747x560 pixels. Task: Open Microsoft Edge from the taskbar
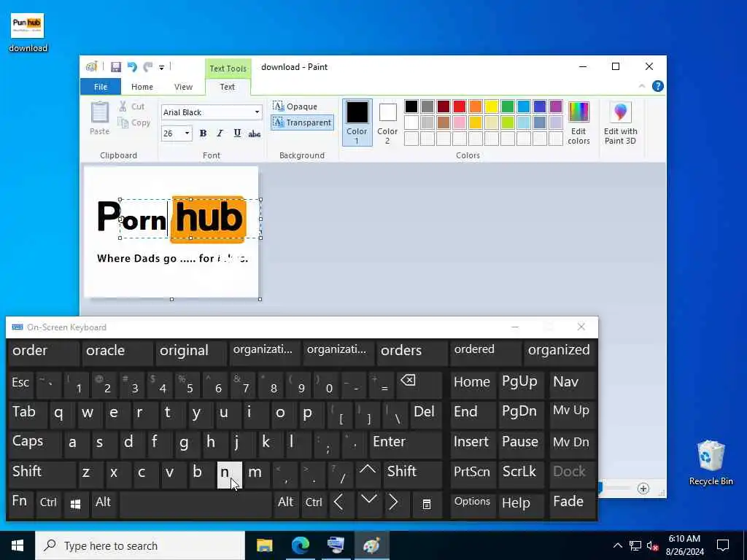(300, 545)
